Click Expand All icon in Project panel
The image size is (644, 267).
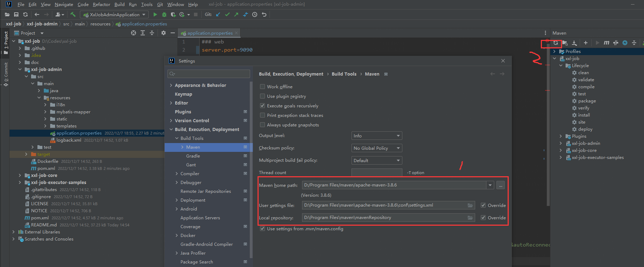pyautogui.click(x=143, y=33)
